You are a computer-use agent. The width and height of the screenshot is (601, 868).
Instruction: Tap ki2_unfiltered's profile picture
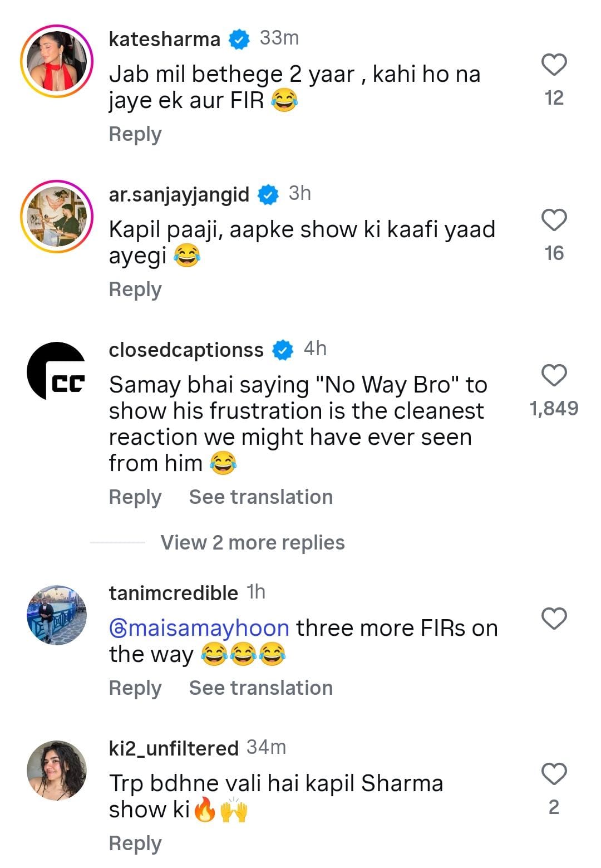click(x=57, y=771)
